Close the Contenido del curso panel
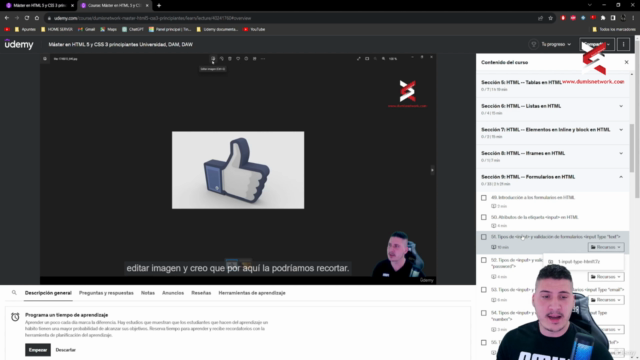The width and height of the screenshot is (640, 360). click(627, 62)
